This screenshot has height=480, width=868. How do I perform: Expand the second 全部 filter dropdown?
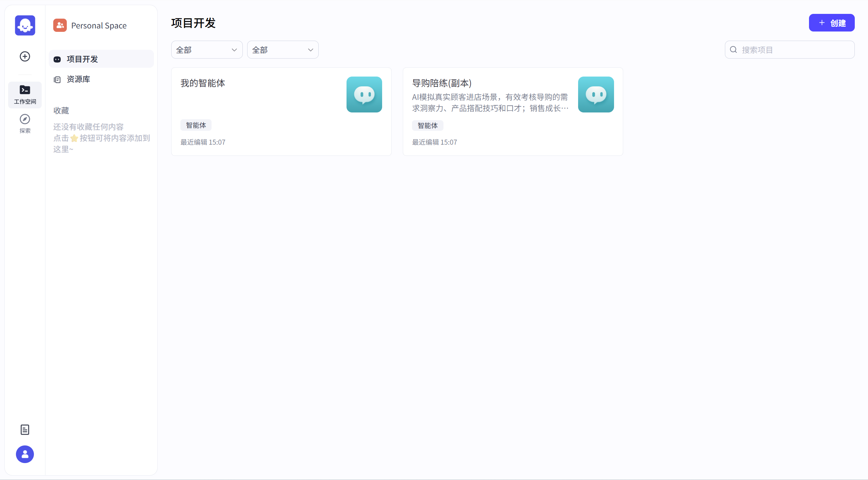click(x=283, y=50)
